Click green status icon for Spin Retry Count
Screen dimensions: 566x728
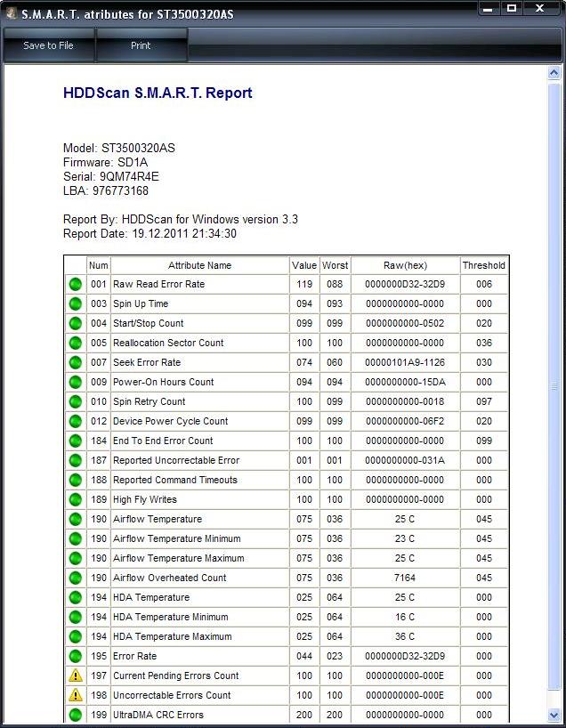[x=76, y=401]
